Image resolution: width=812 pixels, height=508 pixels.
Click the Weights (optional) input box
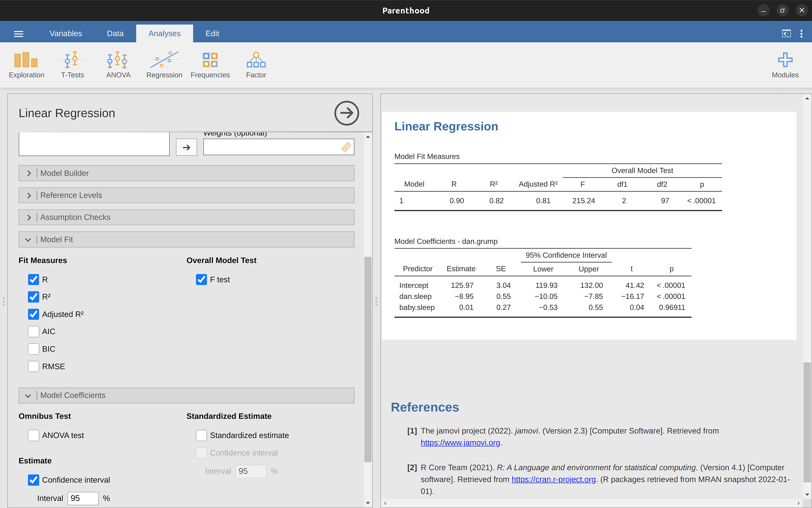pos(279,147)
